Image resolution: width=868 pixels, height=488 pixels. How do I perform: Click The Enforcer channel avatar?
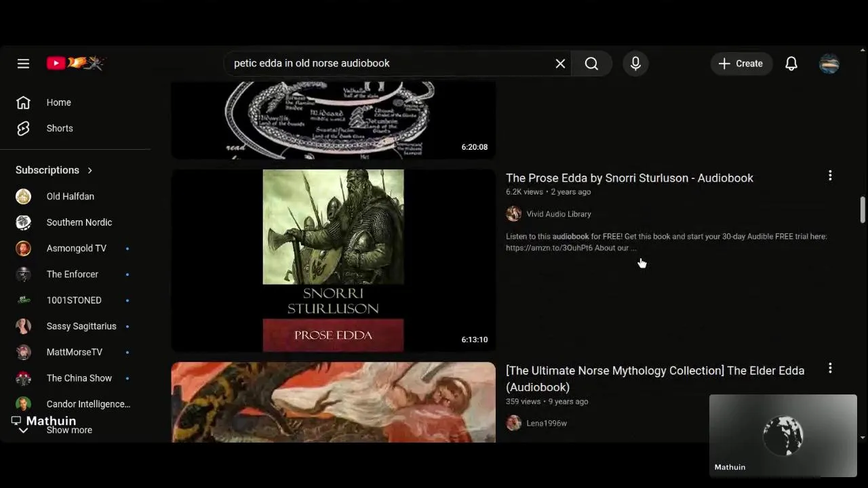(x=23, y=274)
